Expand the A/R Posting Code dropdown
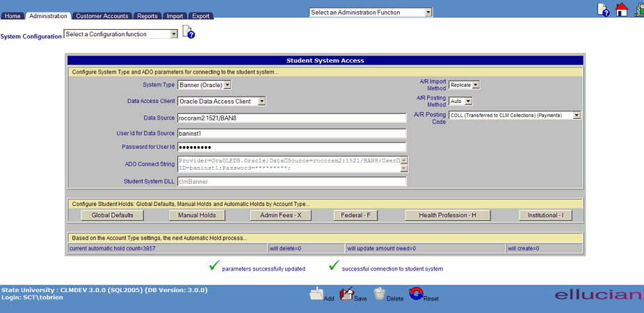This screenshot has height=313, width=644. point(515,115)
